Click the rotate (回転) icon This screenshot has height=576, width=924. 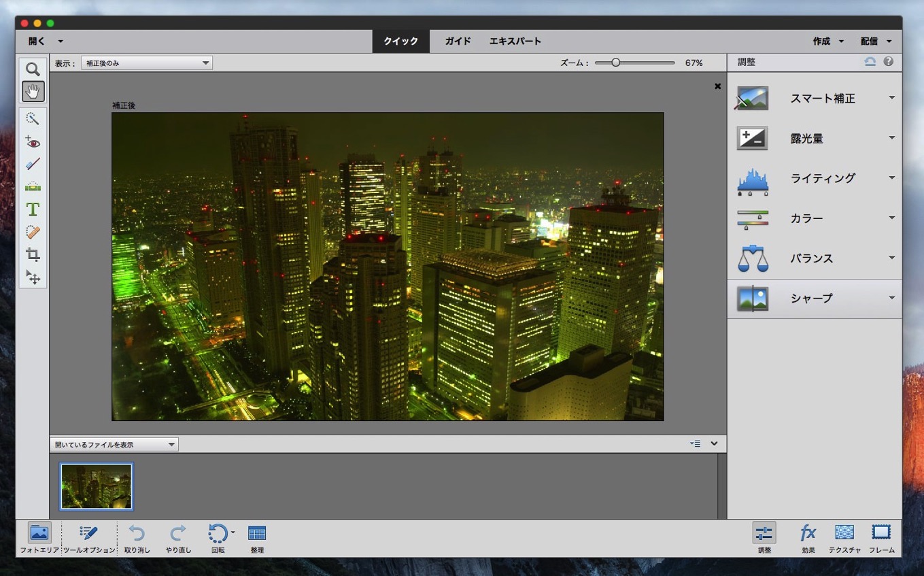[218, 533]
